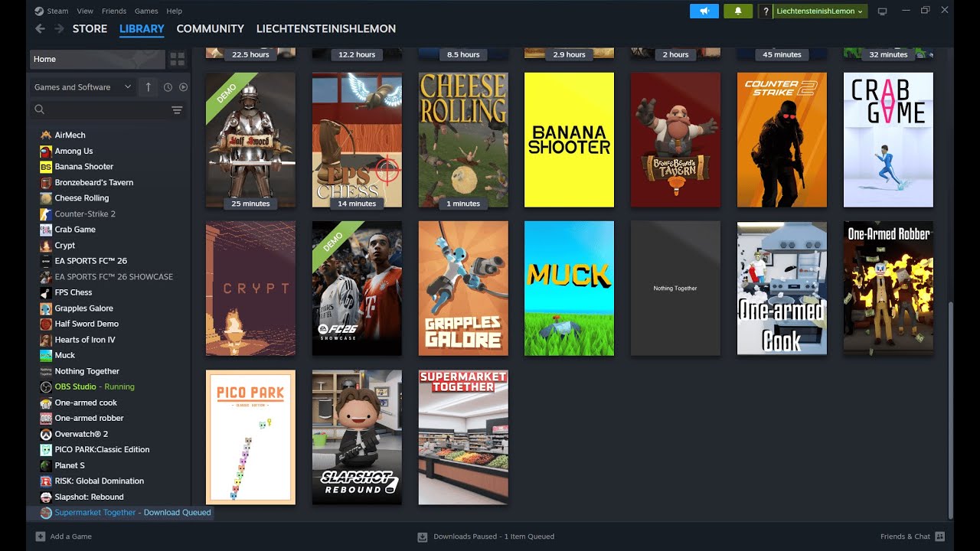Screen dimensions: 980x551
Task: Click the FPS Chess sidebar icon
Action: point(46,292)
